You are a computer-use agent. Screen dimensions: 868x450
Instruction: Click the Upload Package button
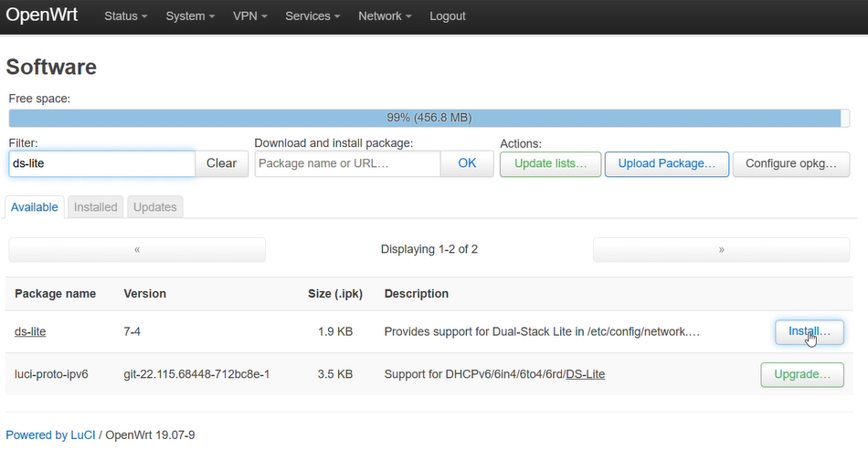coord(667,163)
